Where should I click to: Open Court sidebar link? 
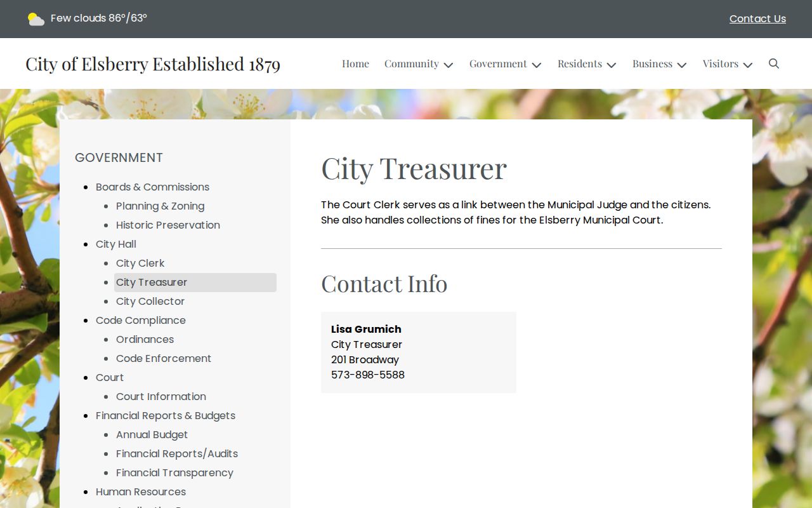(110, 377)
